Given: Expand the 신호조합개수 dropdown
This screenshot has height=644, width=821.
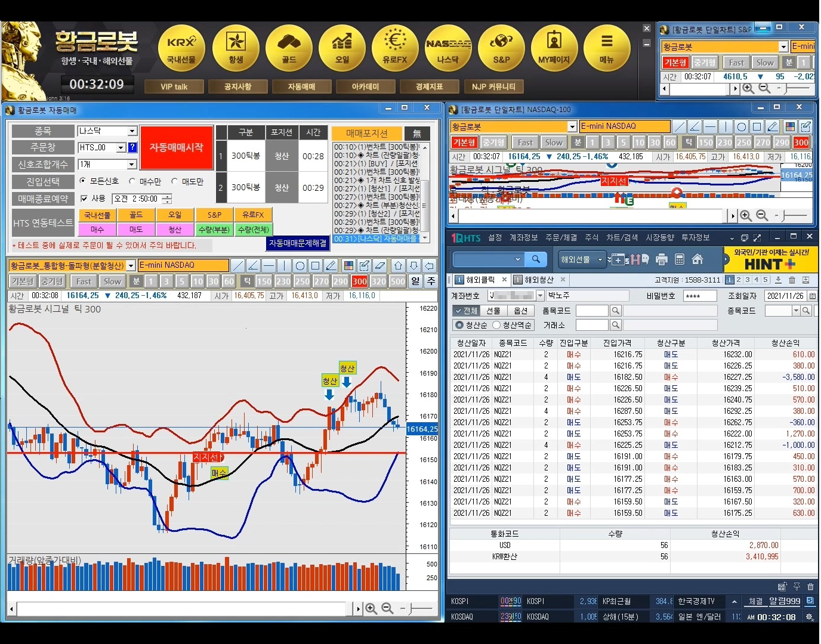Looking at the screenshot, I should (132, 164).
